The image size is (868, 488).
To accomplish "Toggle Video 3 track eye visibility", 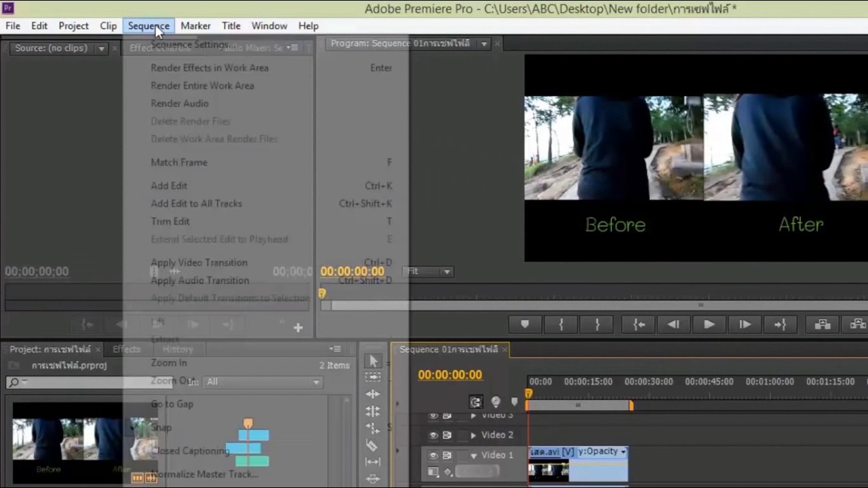I will 433,415.
